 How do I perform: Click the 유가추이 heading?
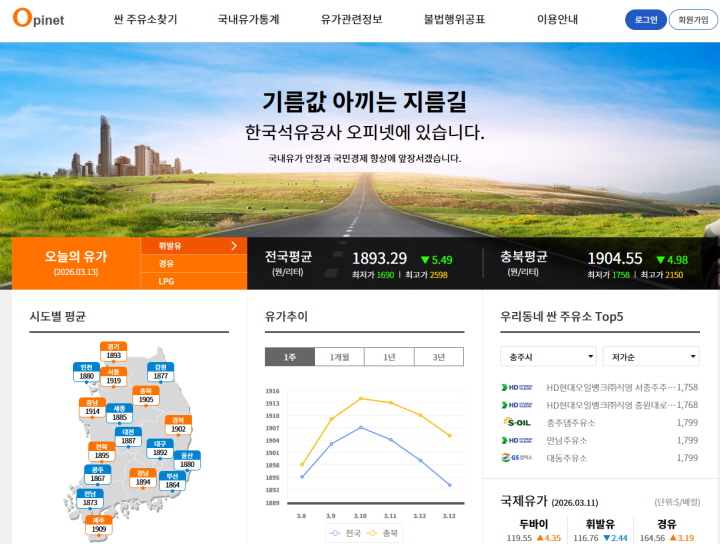286,316
